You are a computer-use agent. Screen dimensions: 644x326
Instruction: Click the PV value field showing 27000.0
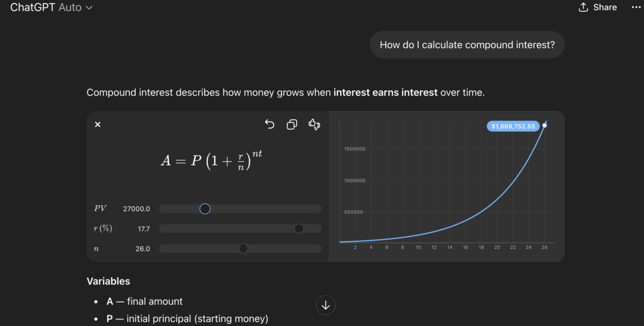[136, 209]
